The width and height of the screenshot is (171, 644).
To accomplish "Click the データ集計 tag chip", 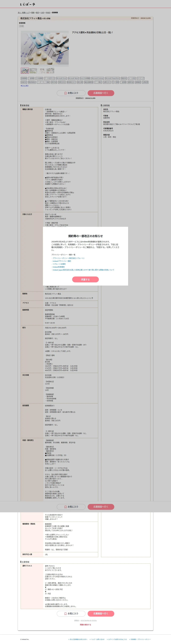I will tap(98, 82).
